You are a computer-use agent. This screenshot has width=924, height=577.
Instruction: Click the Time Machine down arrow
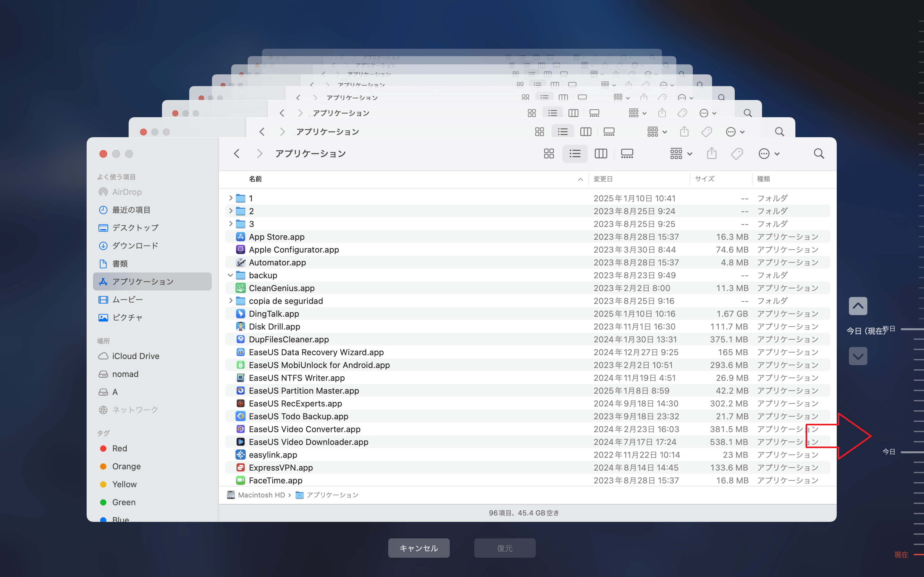pyautogui.click(x=858, y=356)
